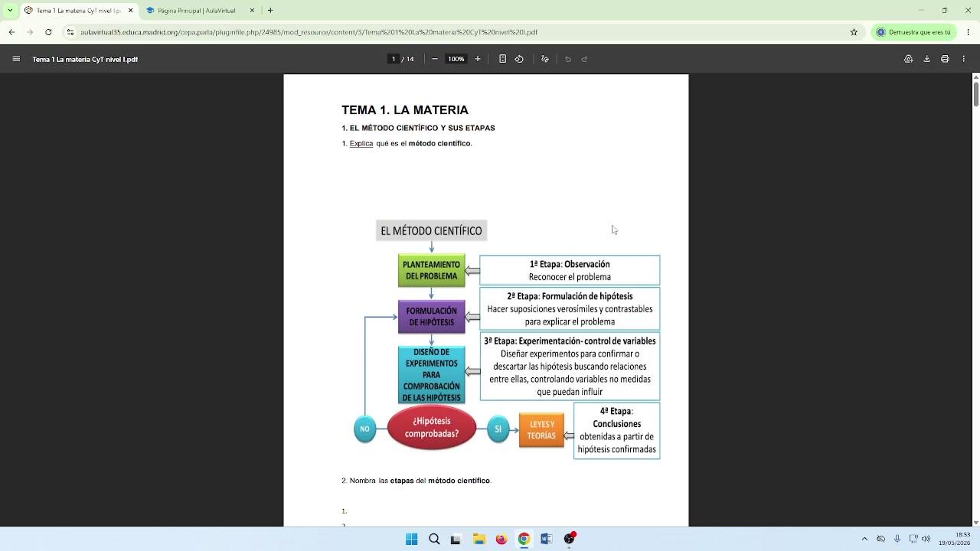980x551 pixels.
Task: Save the PDF to Google Drive
Action: pos(908,59)
